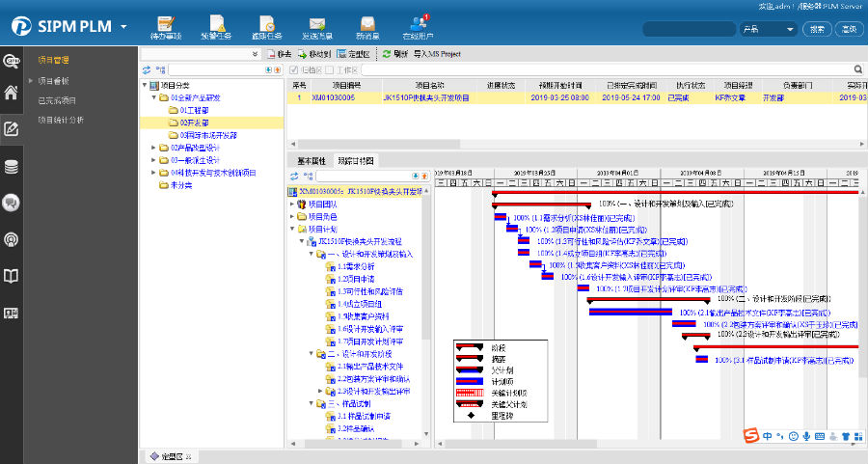Switch to the 基本属性 tab

[x=311, y=160]
